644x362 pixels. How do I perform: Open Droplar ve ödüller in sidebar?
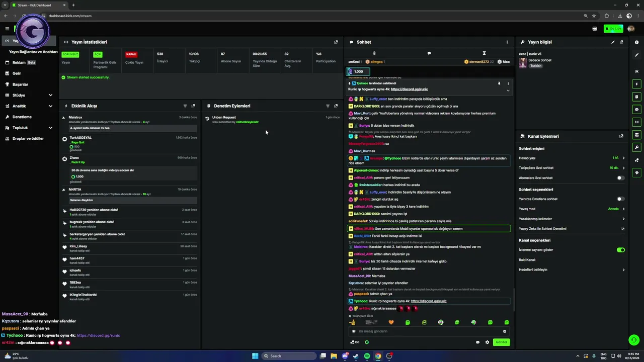(28, 139)
